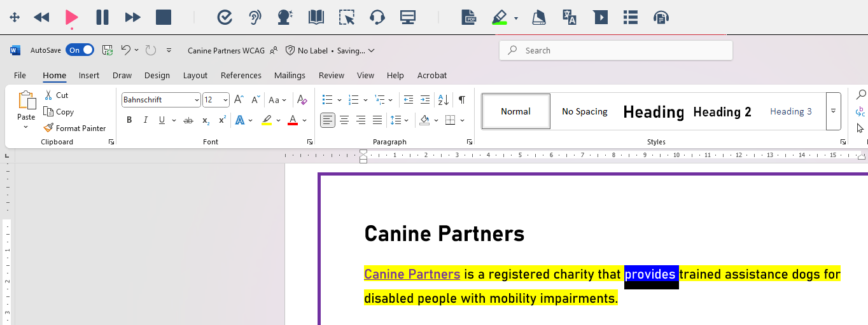Screen dimensions: 868x325
Task: Follow the Canine Partners hyperlink in document
Action: coord(412,274)
